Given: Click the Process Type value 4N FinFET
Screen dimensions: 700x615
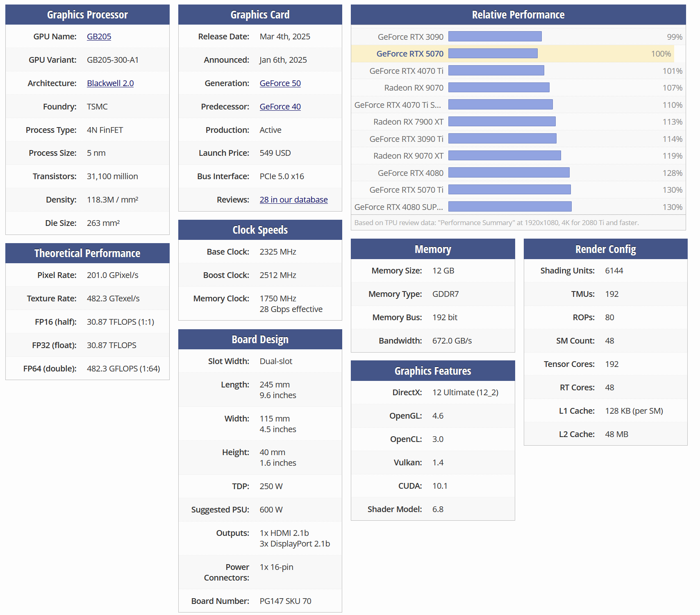Looking at the screenshot, I should [x=105, y=130].
